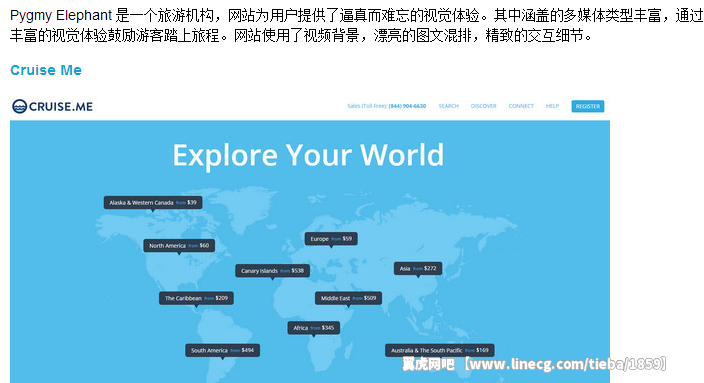Select the Alaska & Western Canada destination tag

pyautogui.click(x=153, y=203)
